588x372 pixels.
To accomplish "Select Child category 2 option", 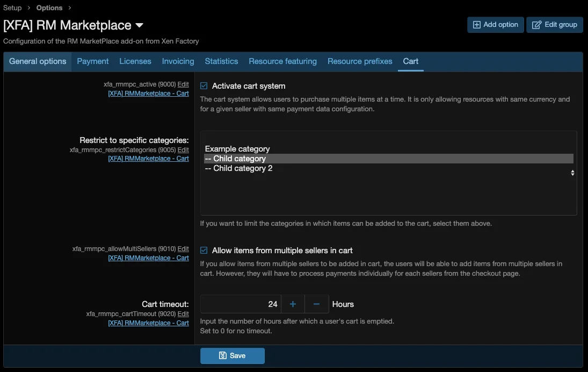I will click(x=239, y=168).
